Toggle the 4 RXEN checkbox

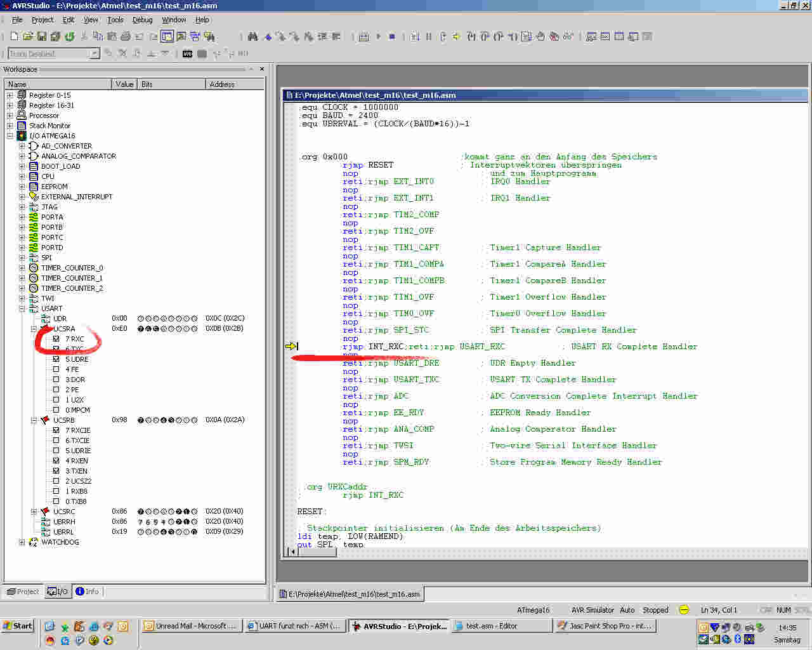coord(56,461)
